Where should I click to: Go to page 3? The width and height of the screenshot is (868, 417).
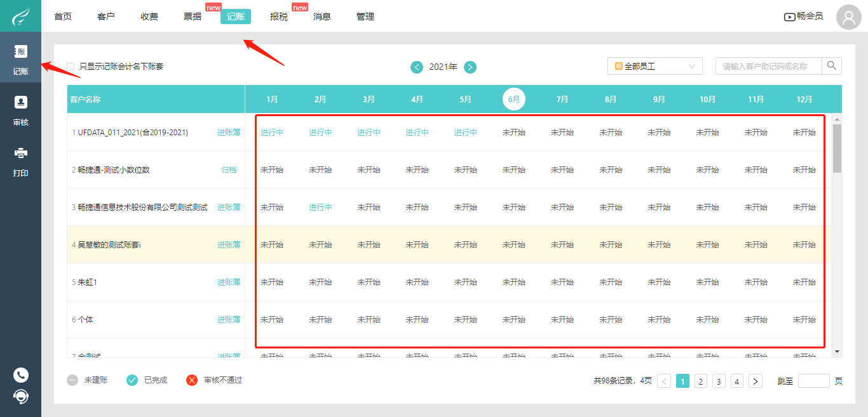tap(719, 381)
